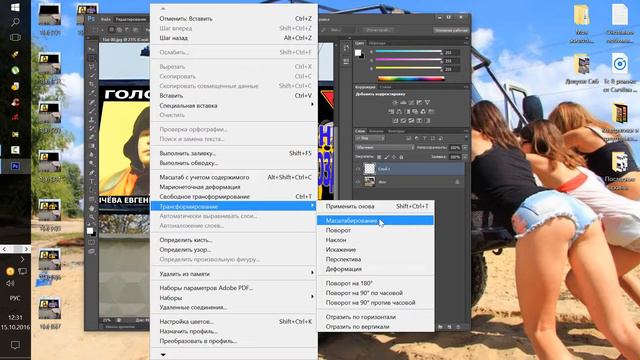Select the Hand tool

pyautogui.click(x=91, y=208)
